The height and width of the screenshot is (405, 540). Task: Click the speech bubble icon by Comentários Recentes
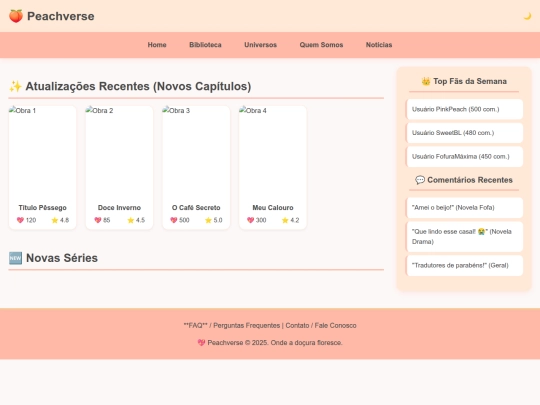(420, 180)
